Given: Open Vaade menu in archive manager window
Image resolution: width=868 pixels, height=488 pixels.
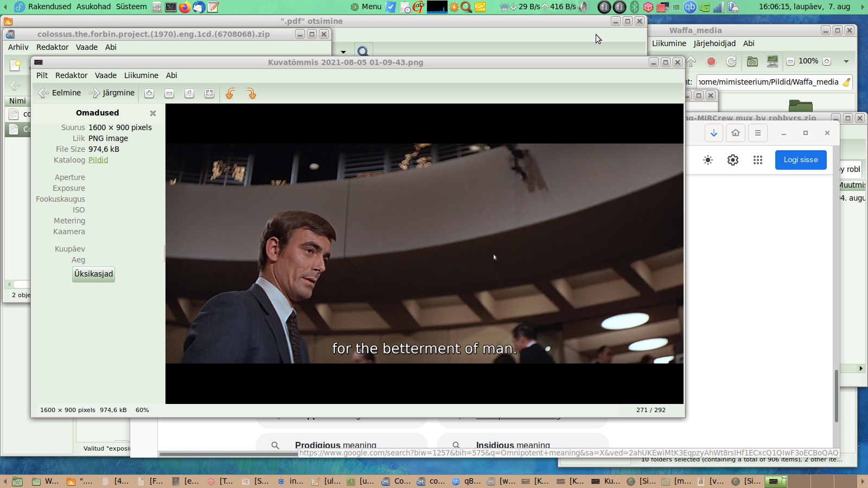Looking at the screenshot, I should pos(87,47).
